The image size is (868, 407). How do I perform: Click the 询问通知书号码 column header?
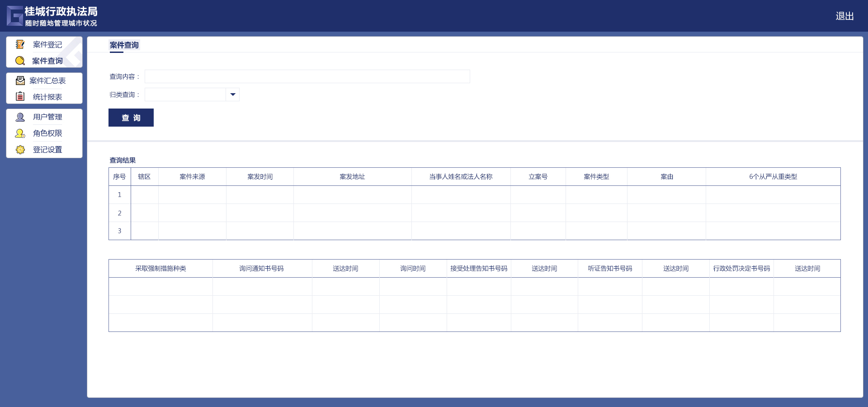click(x=262, y=269)
